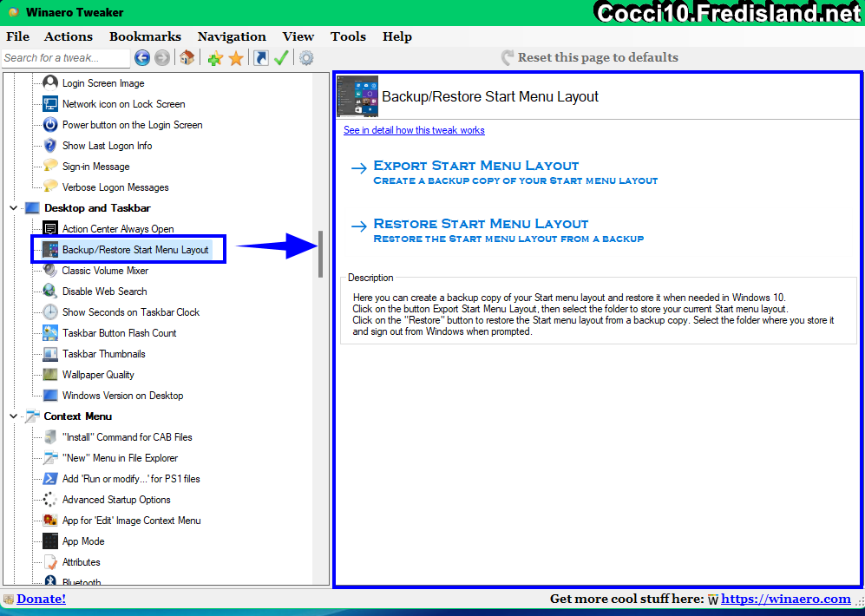This screenshot has width=865, height=616.
Task: Collapse the Desktop and Taskbar category
Action: (13, 208)
